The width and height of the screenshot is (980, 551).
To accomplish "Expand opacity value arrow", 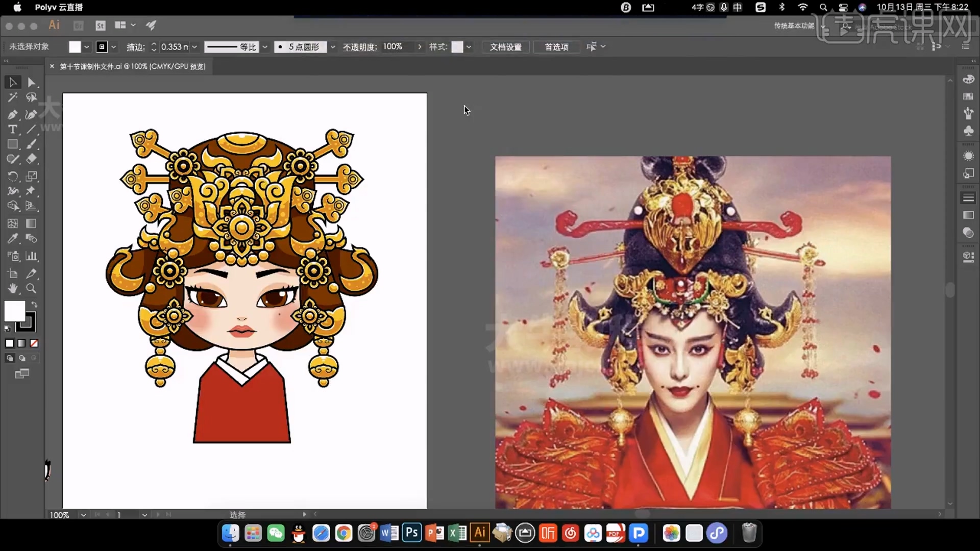I will click(x=420, y=47).
